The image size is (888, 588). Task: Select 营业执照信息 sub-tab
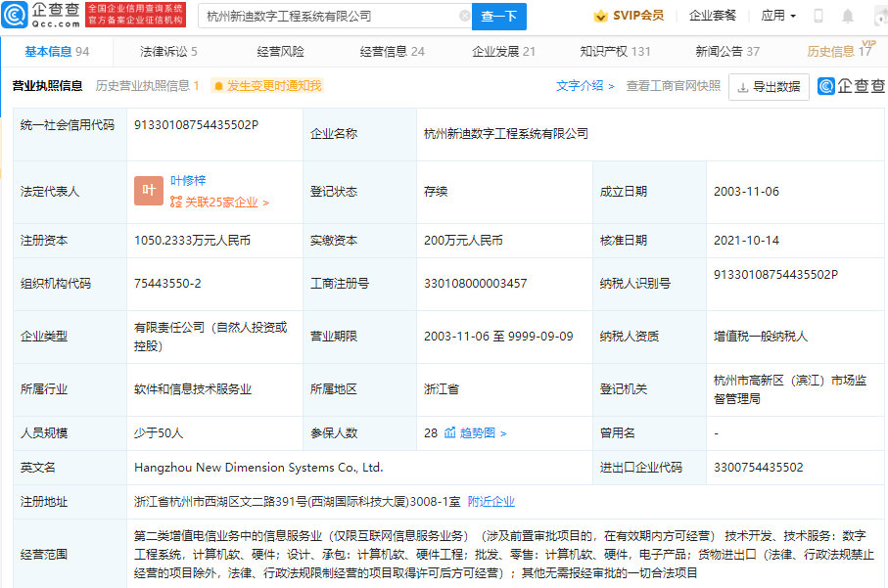(48, 86)
